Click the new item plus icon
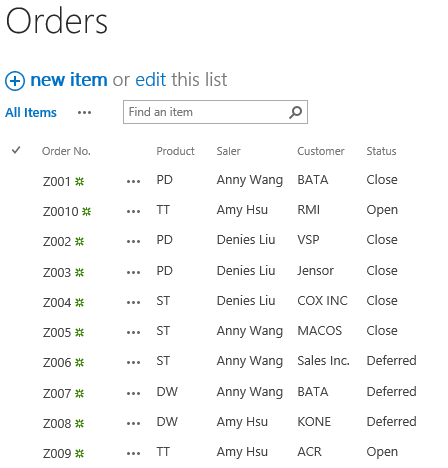 click(15, 81)
